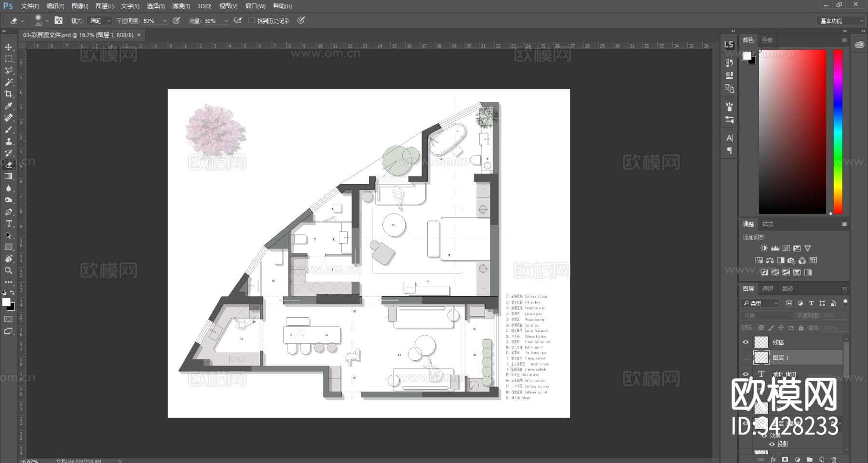The height and width of the screenshot is (463, 868).
Task: Show the 图层 1 layer
Action: 746,357
